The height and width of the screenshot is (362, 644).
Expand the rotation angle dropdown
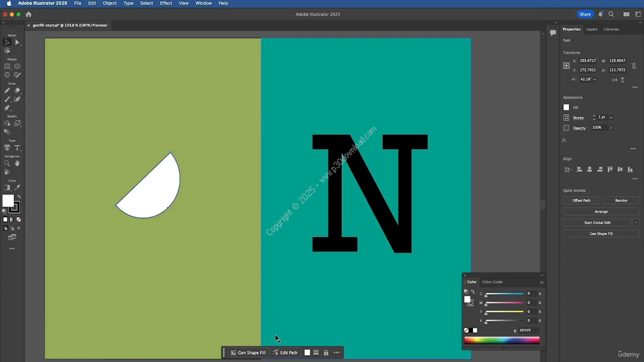coord(595,79)
